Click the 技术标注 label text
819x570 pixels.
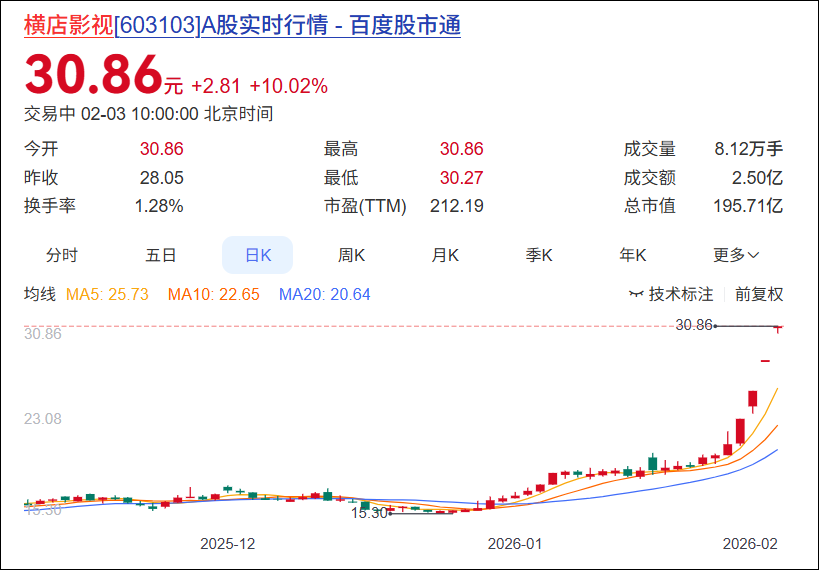[681, 294]
